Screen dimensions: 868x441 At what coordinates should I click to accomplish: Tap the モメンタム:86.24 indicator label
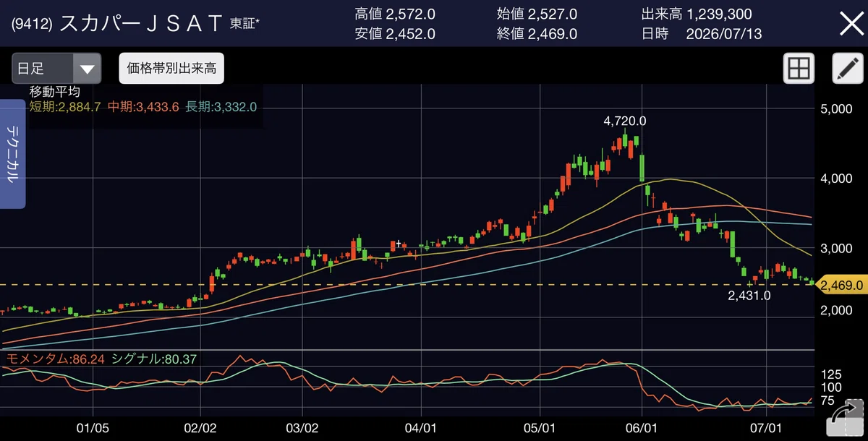55,359
